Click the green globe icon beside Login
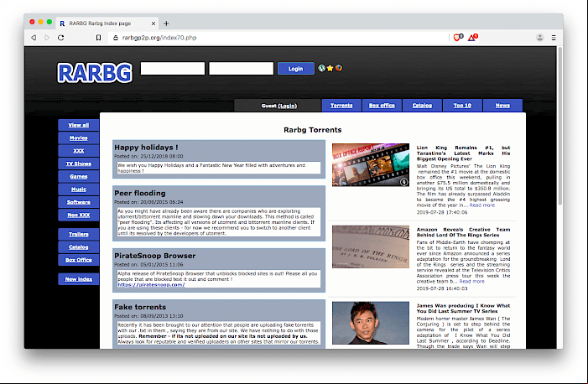This screenshot has width=588, height=384. click(322, 68)
